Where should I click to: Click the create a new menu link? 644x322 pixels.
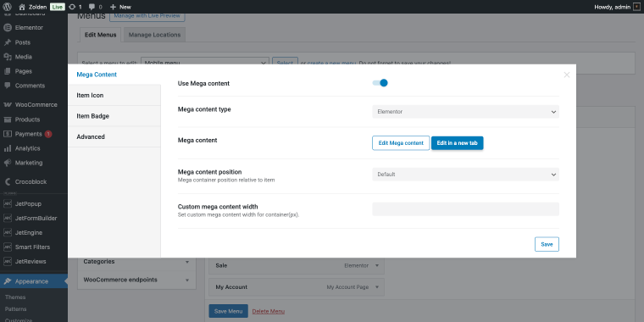[331, 64]
